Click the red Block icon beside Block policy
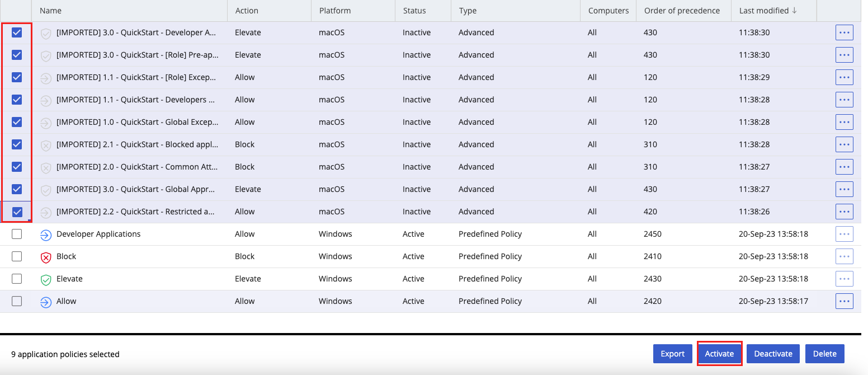The image size is (868, 375). tap(46, 256)
